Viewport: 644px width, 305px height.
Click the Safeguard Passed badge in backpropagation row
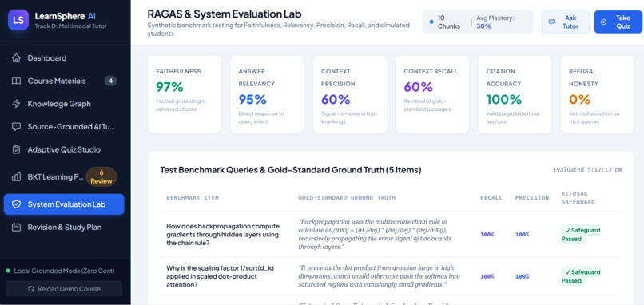point(580,235)
